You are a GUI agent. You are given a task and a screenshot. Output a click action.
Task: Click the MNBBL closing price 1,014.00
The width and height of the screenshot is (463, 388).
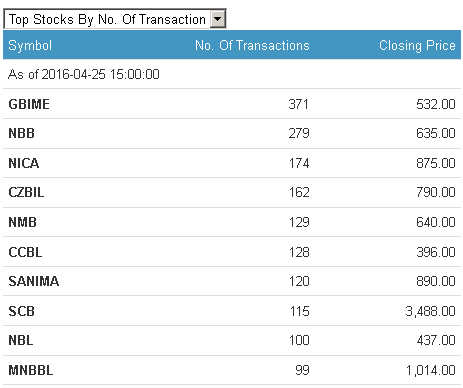point(430,370)
